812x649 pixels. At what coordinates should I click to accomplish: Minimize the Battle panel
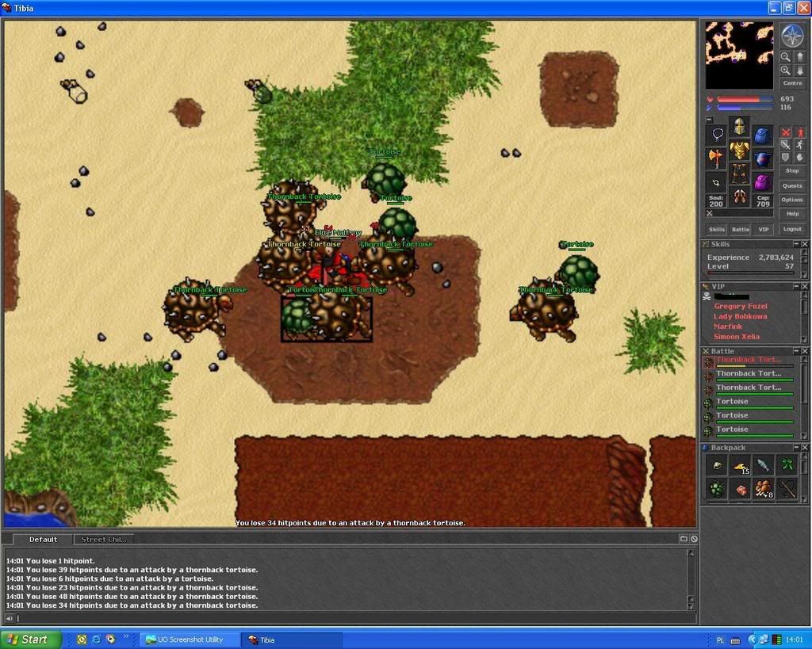(796, 351)
